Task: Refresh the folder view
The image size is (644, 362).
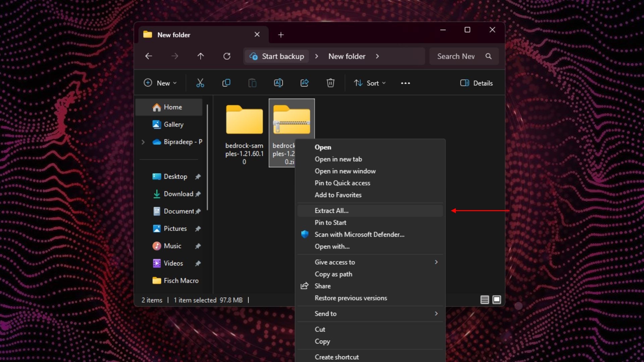Action: (x=227, y=56)
